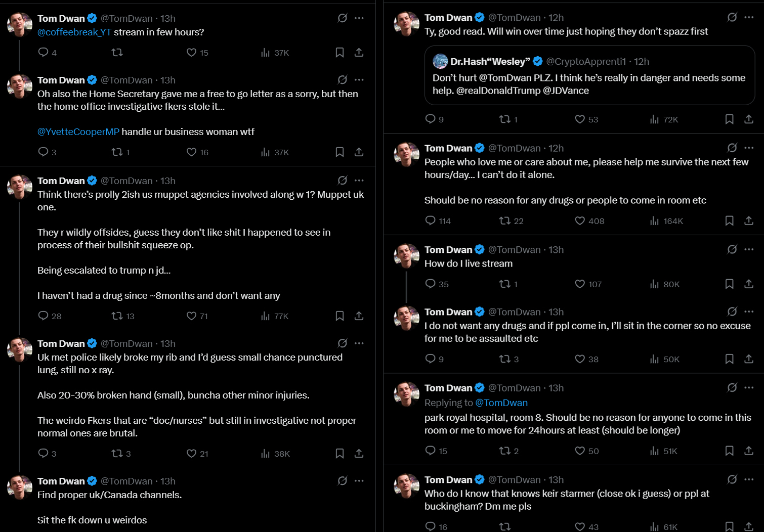View analytics for the 164K-view tweet
Screen dimensions: 764x532
[655, 221]
